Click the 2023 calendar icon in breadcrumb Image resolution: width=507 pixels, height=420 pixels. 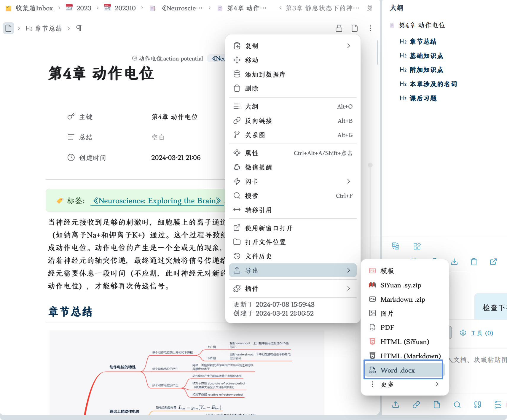[x=69, y=8]
